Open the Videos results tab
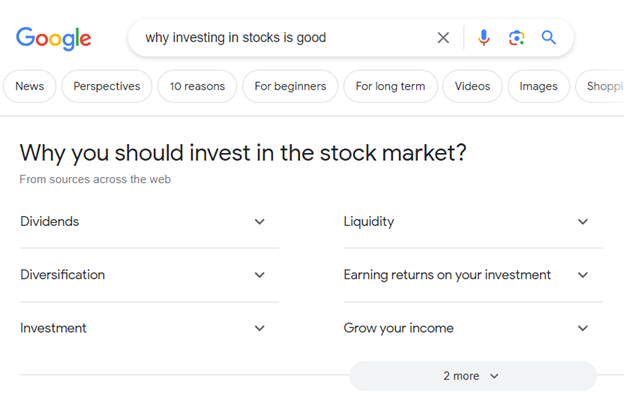The width and height of the screenshot is (624, 403). click(x=472, y=86)
